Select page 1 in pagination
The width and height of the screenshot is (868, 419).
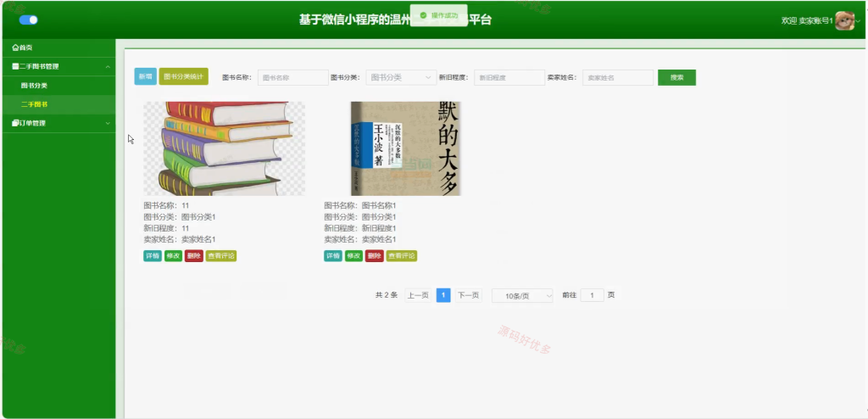coord(443,295)
